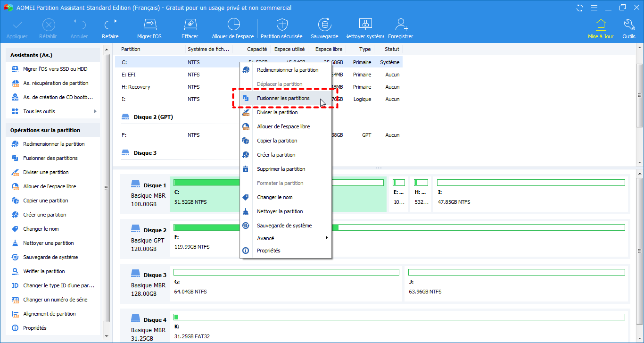Choose Sauvegarde de système in the context menu
The width and height of the screenshot is (644, 343).
point(286,226)
